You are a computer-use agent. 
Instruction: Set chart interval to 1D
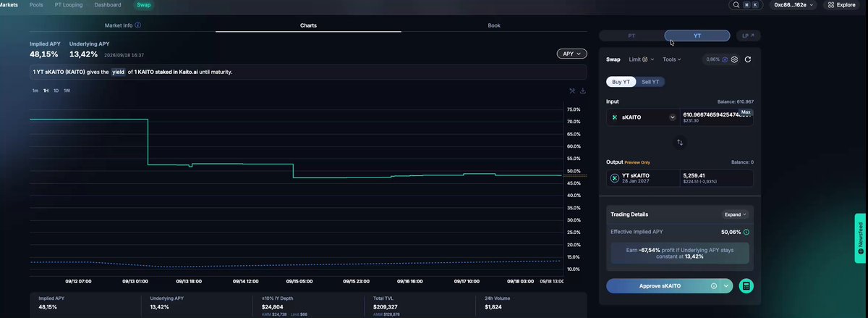point(56,91)
